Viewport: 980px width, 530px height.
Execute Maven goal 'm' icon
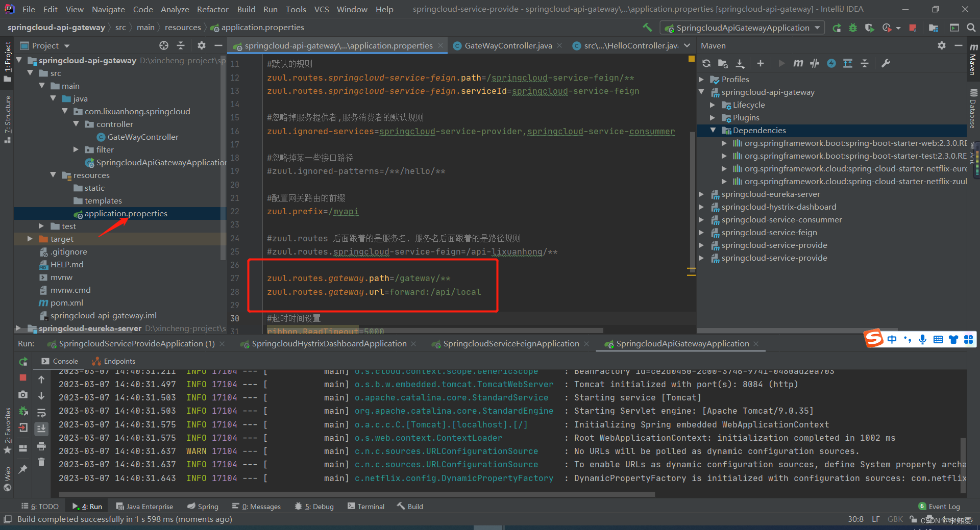click(798, 63)
